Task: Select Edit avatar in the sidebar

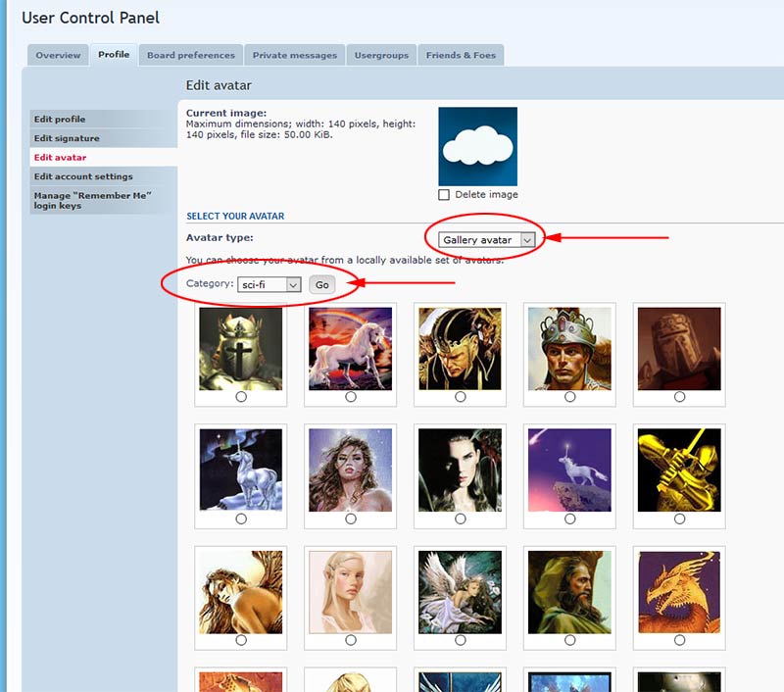Action: (x=104, y=157)
